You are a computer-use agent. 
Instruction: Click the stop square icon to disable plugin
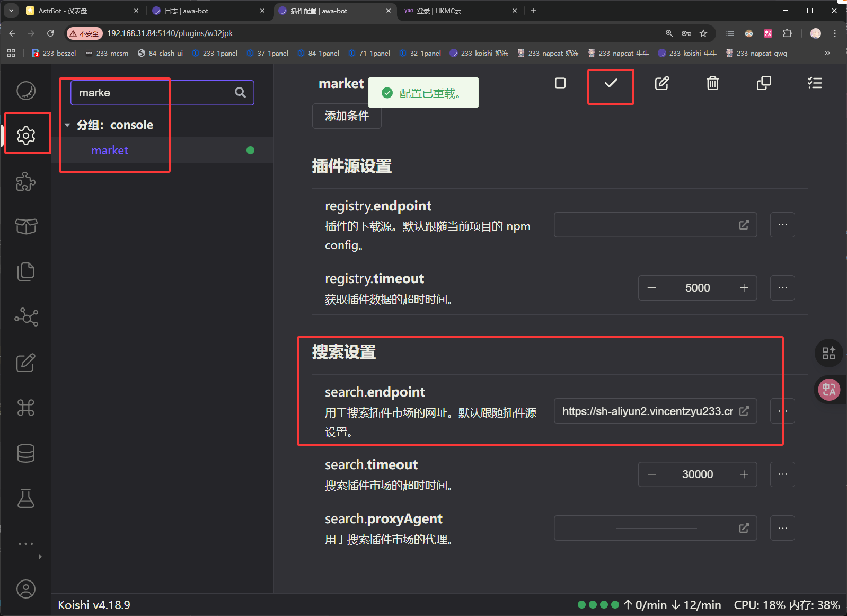click(560, 83)
